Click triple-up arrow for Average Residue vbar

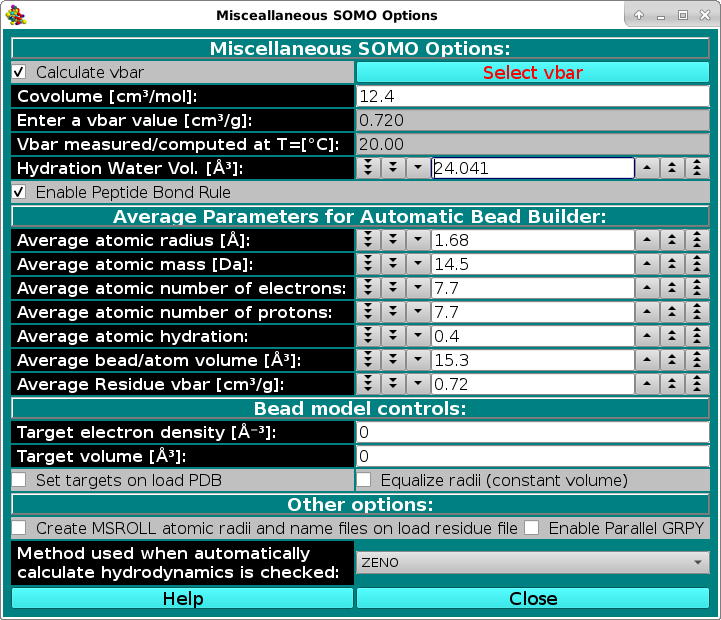coord(698,384)
